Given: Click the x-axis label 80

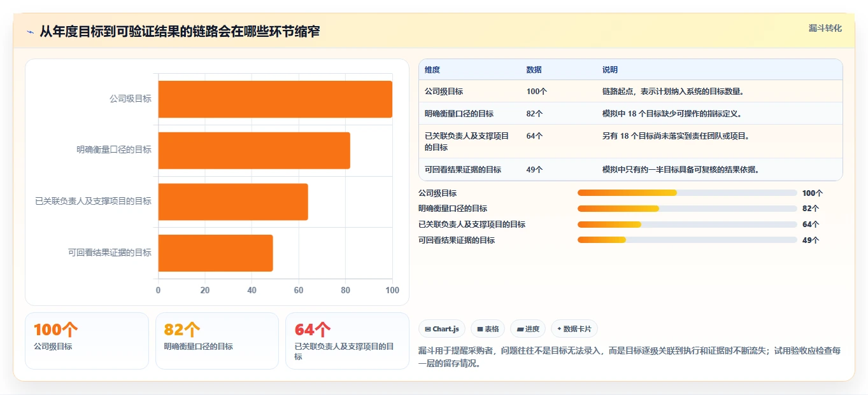Looking at the screenshot, I should point(345,291).
